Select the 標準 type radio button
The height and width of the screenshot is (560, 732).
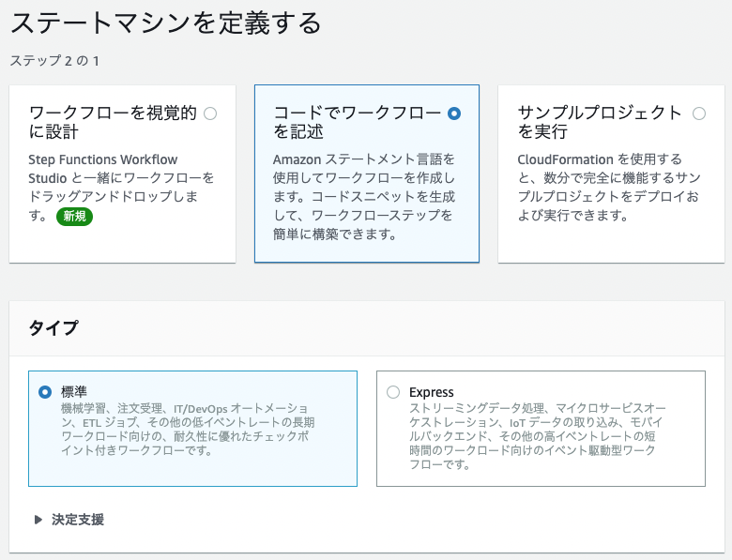[x=45, y=392]
